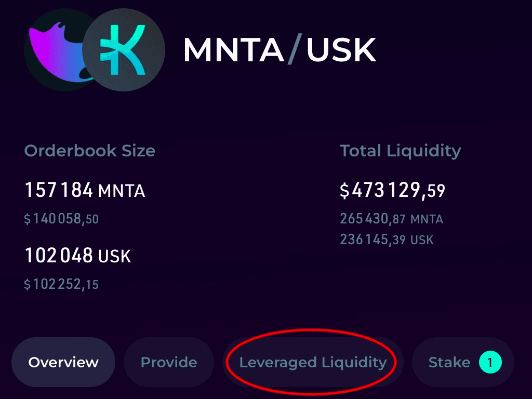Screen dimensions: 532x399
Task: Click the Total Liquidity label
Action: tap(401, 151)
